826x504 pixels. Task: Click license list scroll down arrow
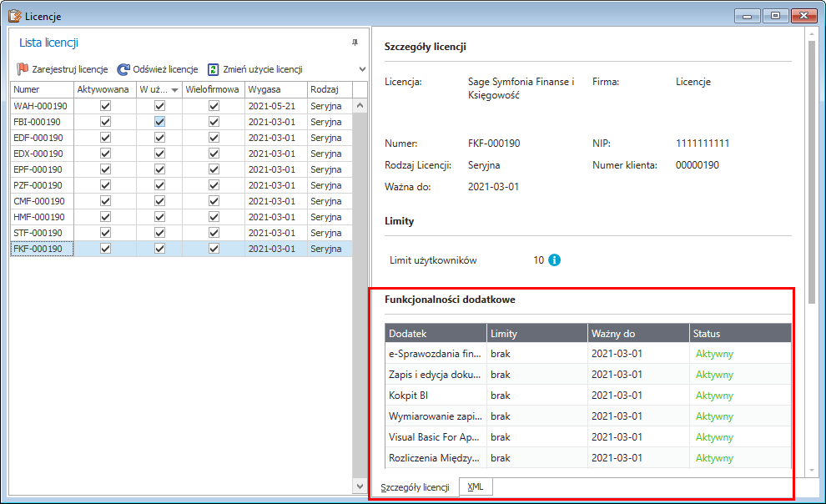[x=360, y=486]
